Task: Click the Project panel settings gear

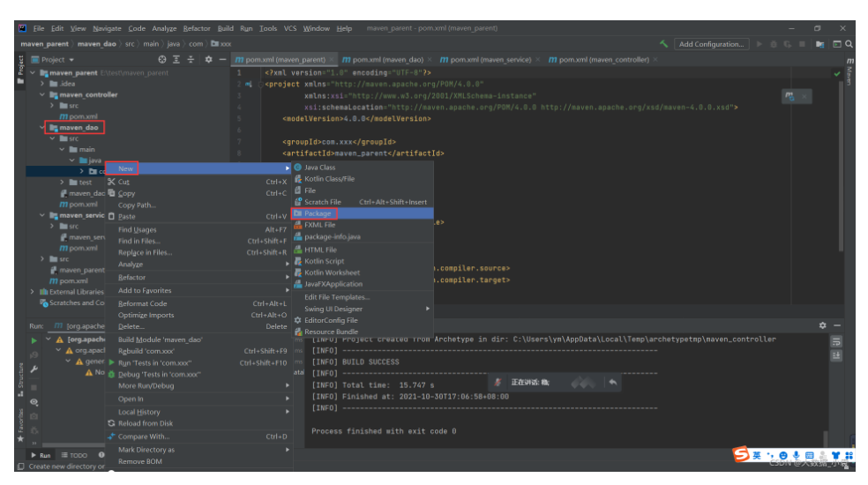Action: pos(208,60)
